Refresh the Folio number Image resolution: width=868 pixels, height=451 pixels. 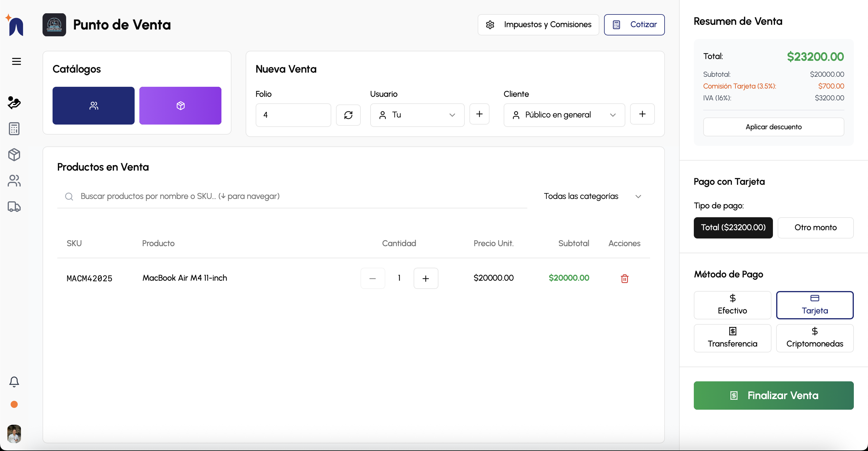point(349,115)
